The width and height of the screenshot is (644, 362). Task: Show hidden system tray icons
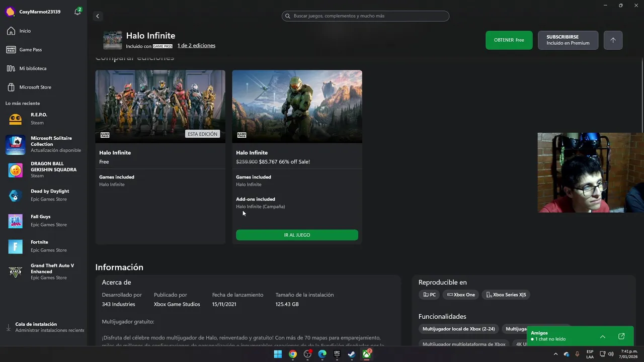click(x=555, y=354)
